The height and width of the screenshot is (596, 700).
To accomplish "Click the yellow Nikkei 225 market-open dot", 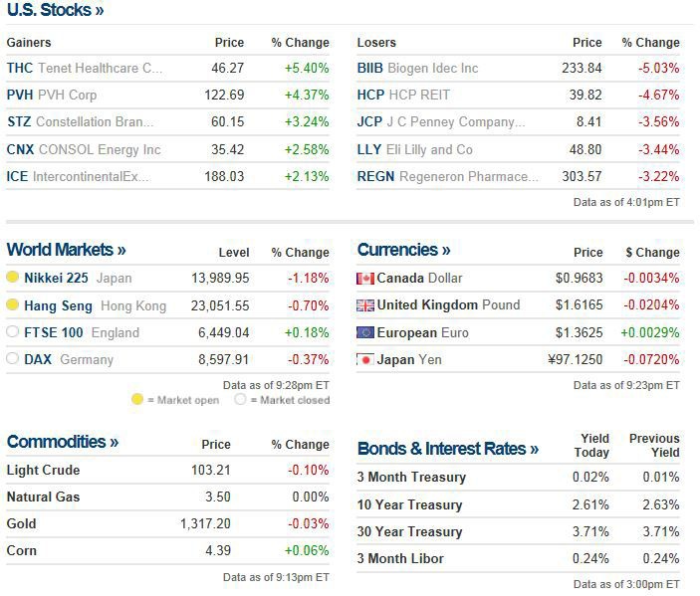I will (x=13, y=279).
